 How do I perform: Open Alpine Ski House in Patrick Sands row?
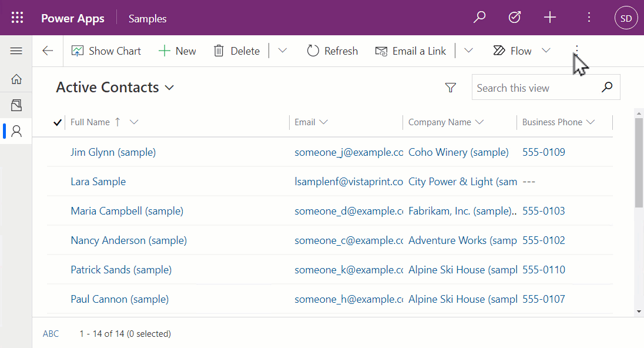coord(462,270)
